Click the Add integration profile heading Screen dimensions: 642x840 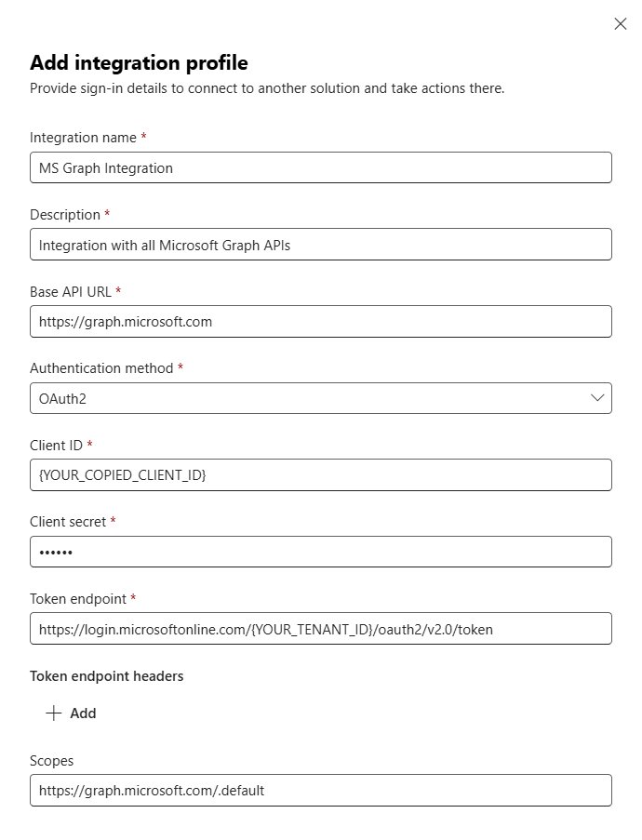[x=138, y=62]
